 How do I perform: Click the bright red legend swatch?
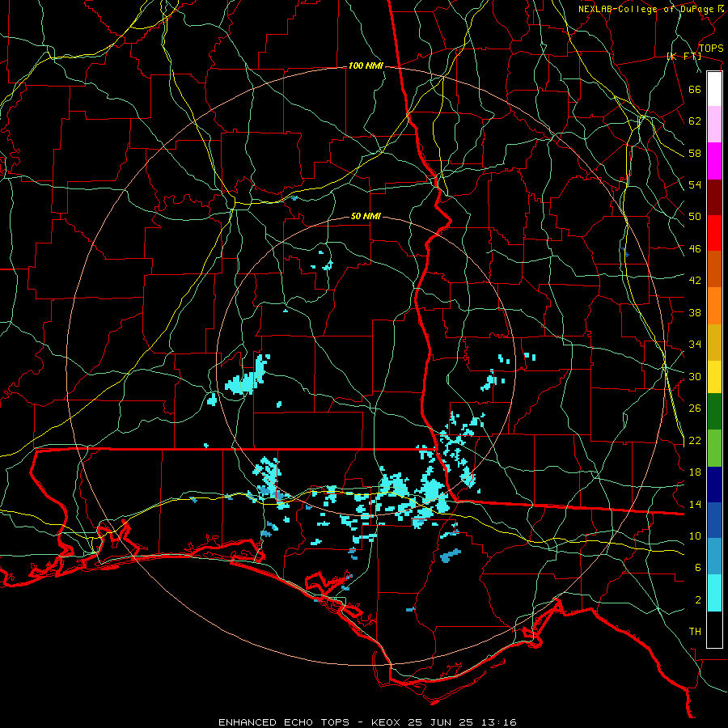[714, 233]
